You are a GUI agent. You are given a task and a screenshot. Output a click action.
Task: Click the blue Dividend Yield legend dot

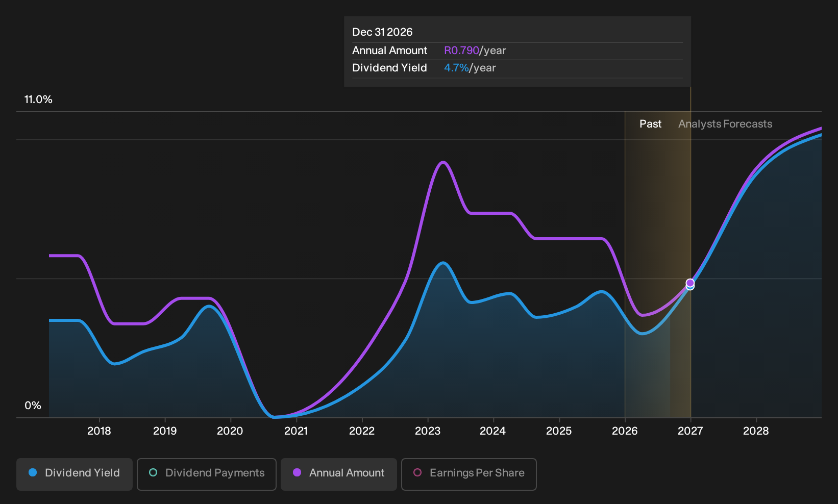(x=33, y=473)
